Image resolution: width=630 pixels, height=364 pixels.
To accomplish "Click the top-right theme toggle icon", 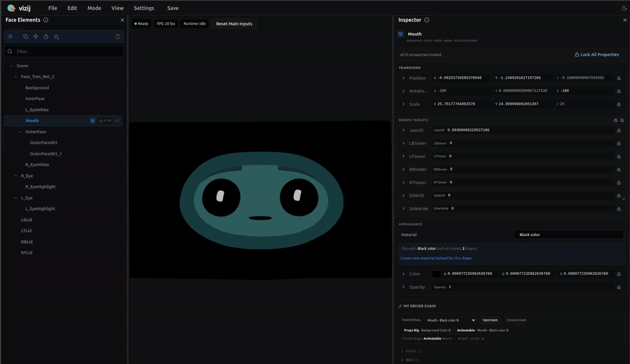I will tap(624, 8).
